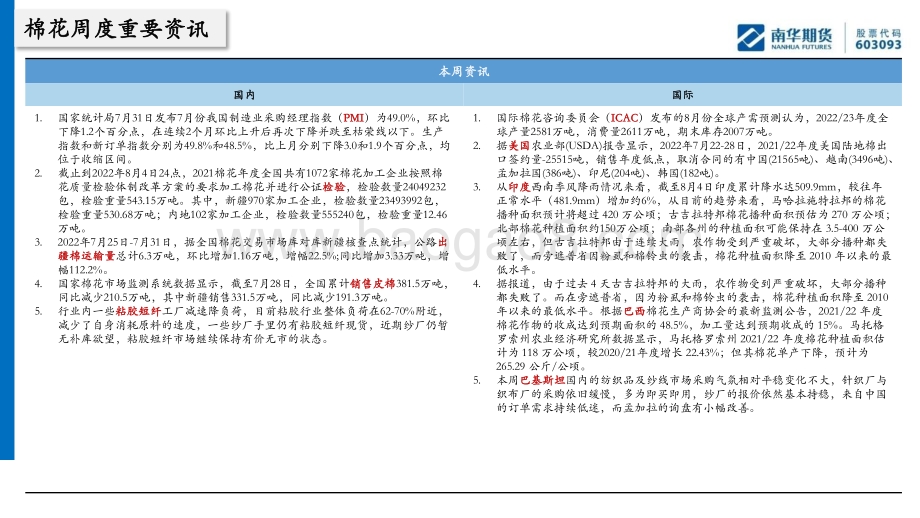Click the paragraph starting 2022年7月25日-7月31日
This screenshot has height=518, width=920.
tap(253, 256)
